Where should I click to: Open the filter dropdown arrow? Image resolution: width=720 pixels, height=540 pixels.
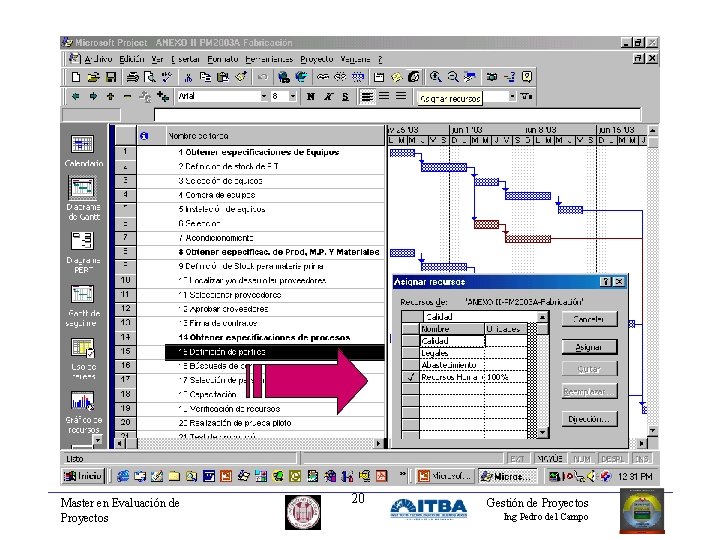coord(512,96)
